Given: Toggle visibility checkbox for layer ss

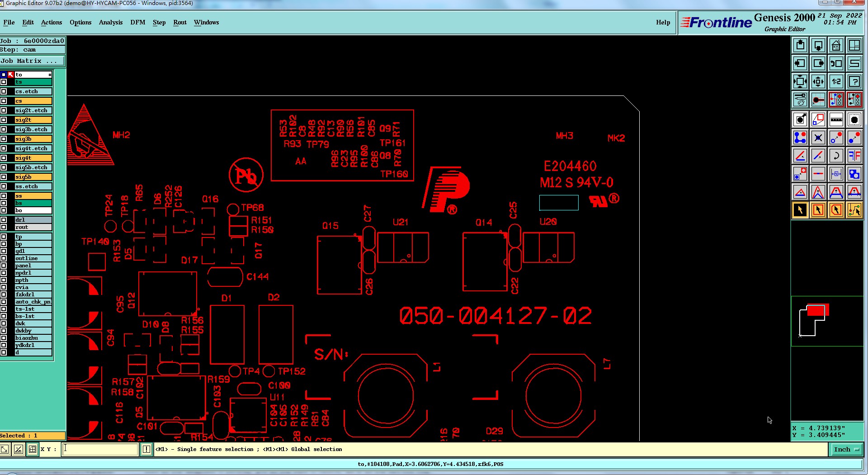Looking at the screenshot, I should [4, 196].
